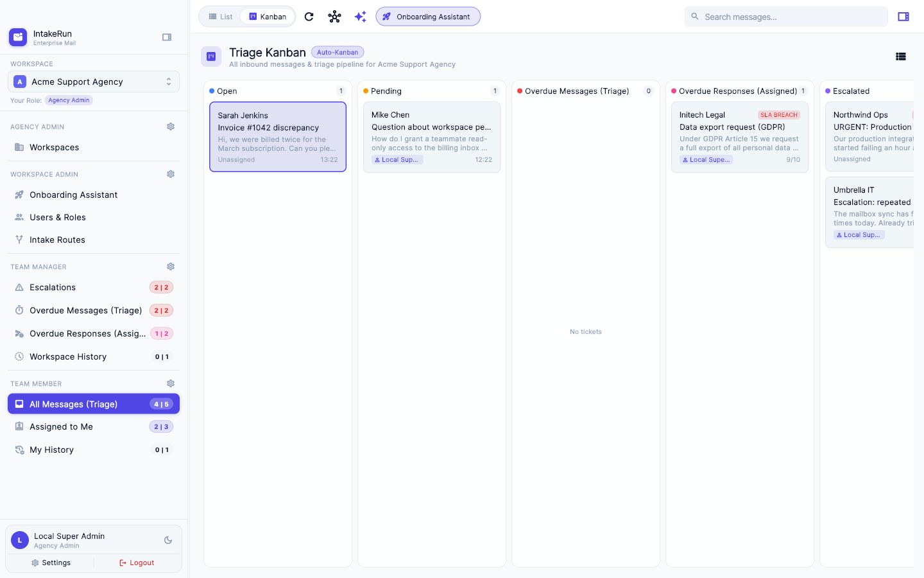Open the Onboarding Assistant toolbar button
Screen dimensions: 924x578
coord(428,17)
